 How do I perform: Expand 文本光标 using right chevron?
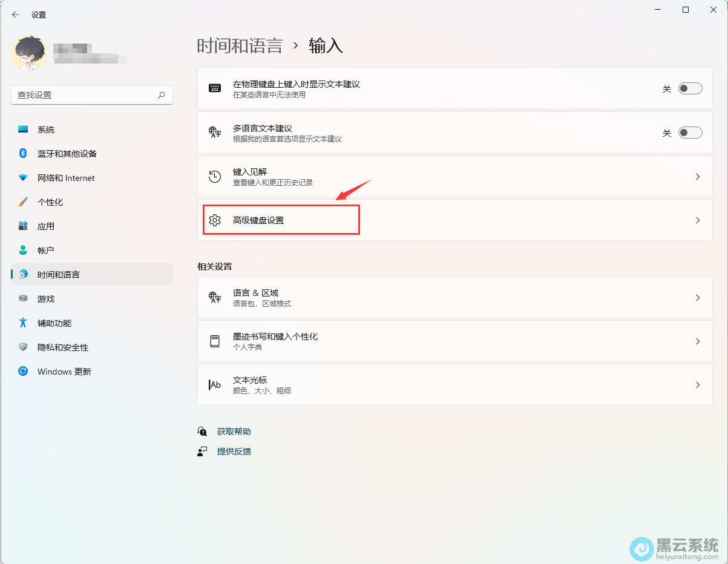(x=697, y=385)
